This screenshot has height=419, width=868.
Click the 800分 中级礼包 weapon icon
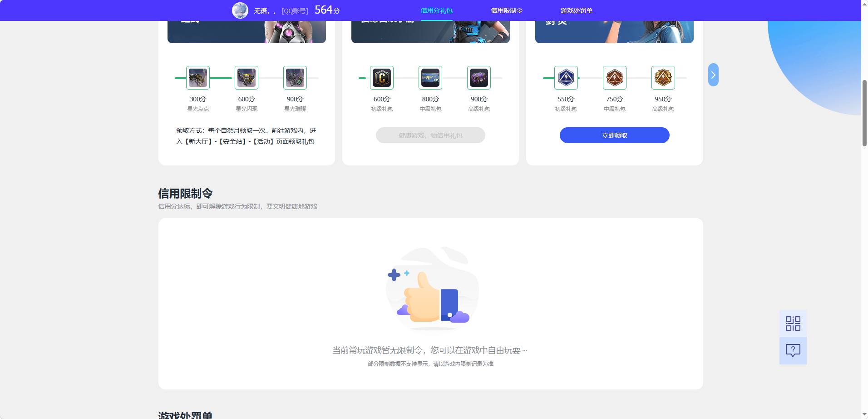pos(430,78)
